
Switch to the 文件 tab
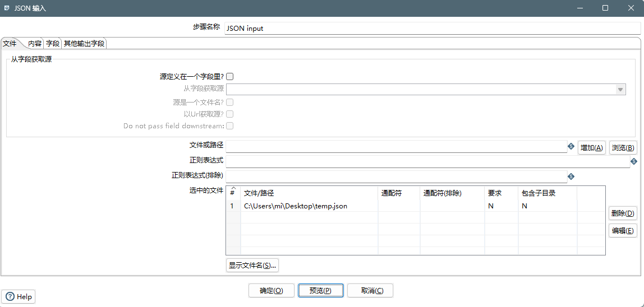pos(10,43)
